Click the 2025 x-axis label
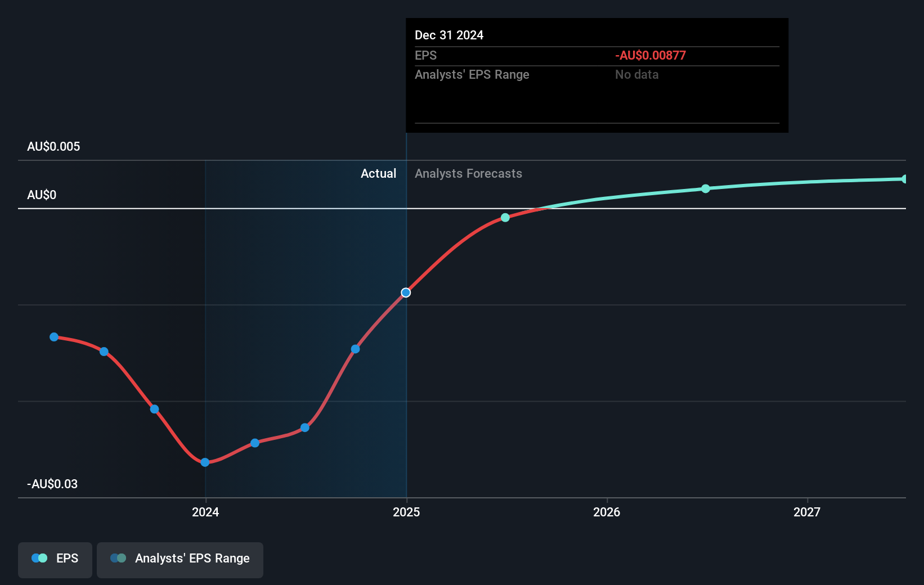The width and height of the screenshot is (924, 585). pos(406,512)
